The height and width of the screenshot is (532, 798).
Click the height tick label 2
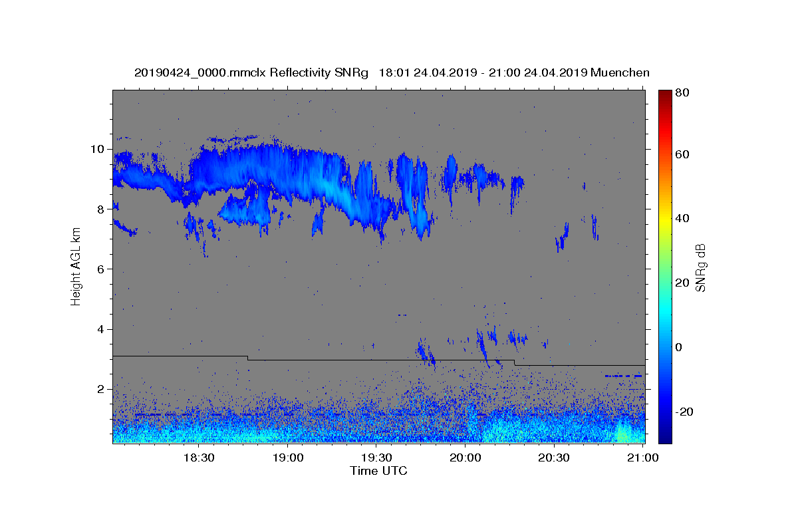tap(102, 389)
